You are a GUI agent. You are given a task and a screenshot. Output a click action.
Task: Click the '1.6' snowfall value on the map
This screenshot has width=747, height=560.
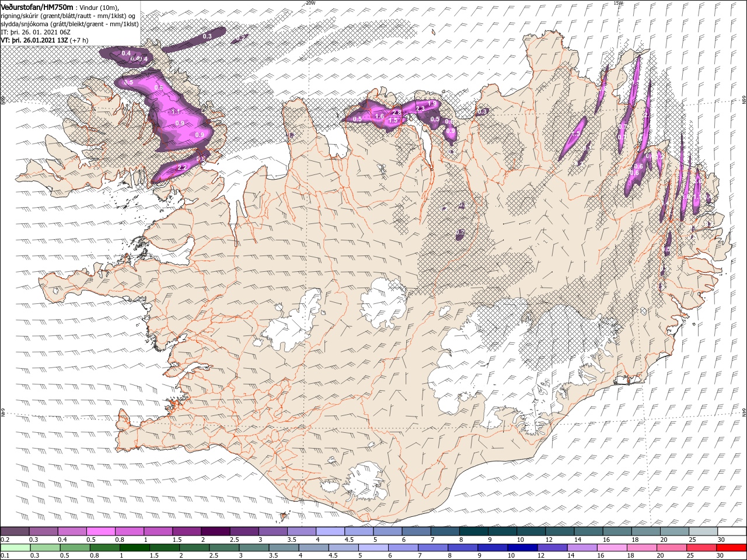pos(379,117)
